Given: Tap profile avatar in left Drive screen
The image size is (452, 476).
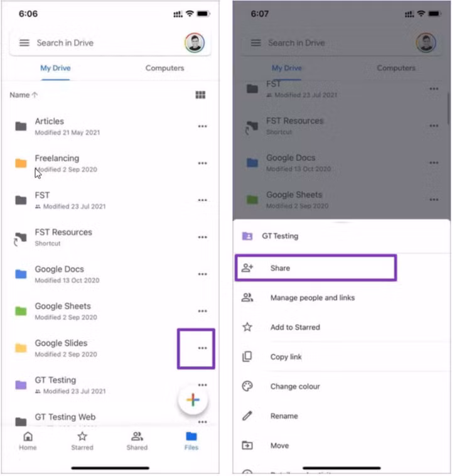Looking at the screenshot, I should tap(195, 43).
